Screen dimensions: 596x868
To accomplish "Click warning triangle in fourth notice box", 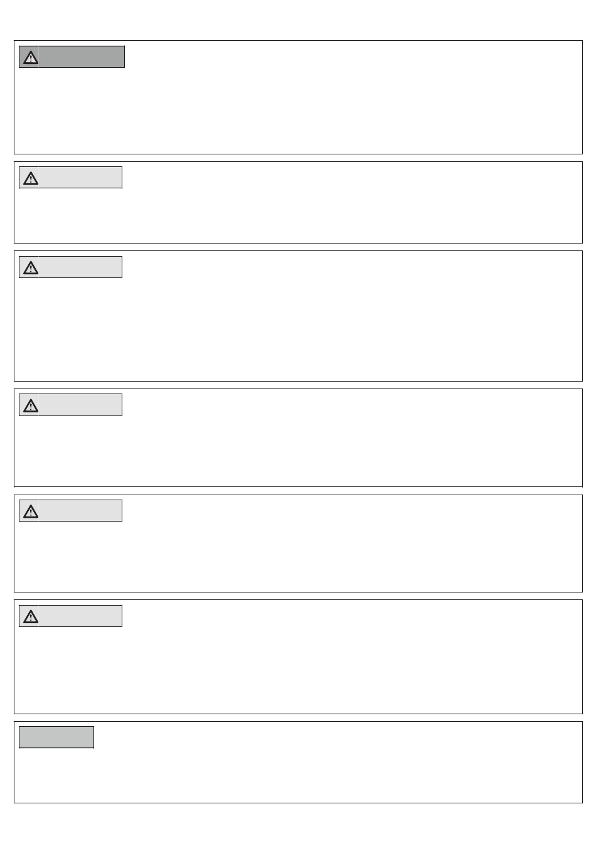I will [30, 405].
